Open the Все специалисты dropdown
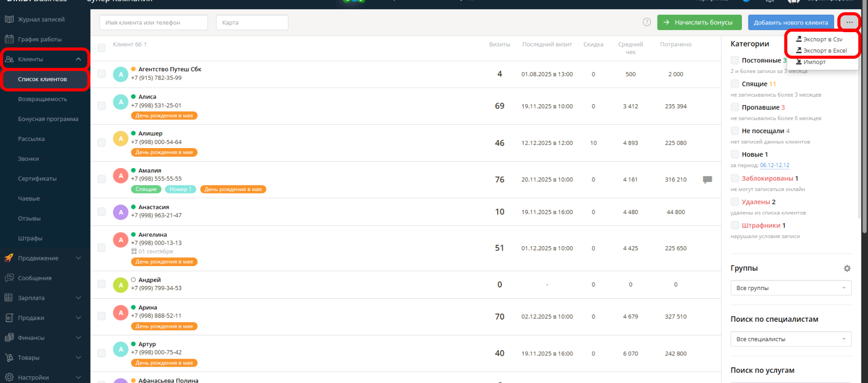Image resolution: width=868 pixels, height=383 pixels. coord(790,339)
